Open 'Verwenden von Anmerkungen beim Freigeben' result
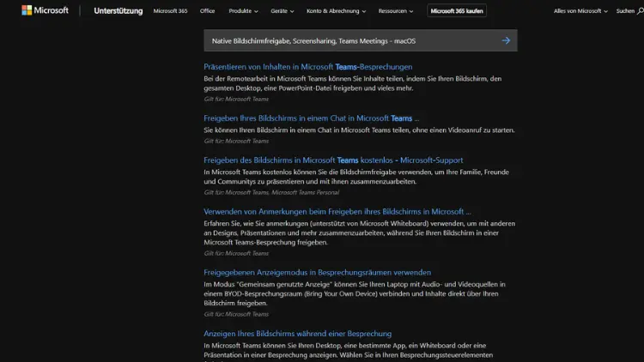The image size is (644, 362). coord(337,212)
